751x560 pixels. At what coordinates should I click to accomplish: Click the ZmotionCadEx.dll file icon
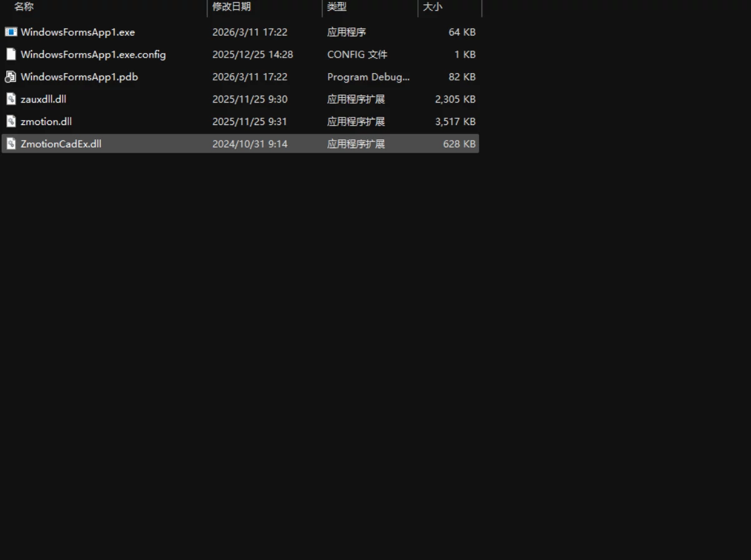[x=11, y=144]
